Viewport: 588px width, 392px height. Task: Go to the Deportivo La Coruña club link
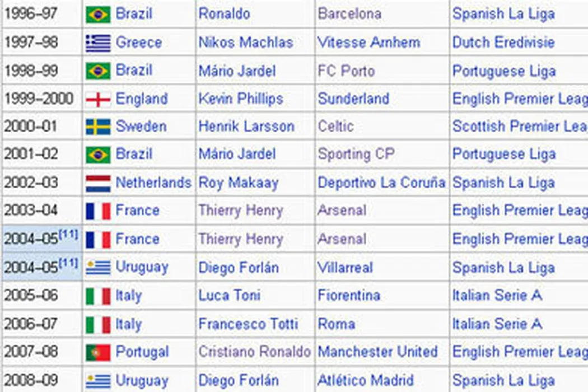(381, 183)
